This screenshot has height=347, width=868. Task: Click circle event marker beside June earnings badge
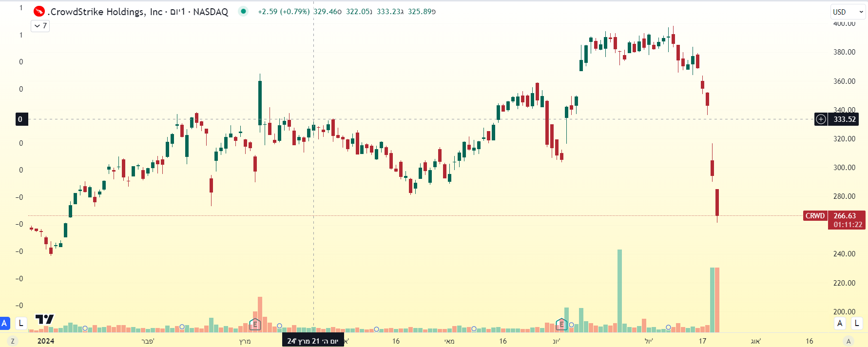tap(571, 325)
